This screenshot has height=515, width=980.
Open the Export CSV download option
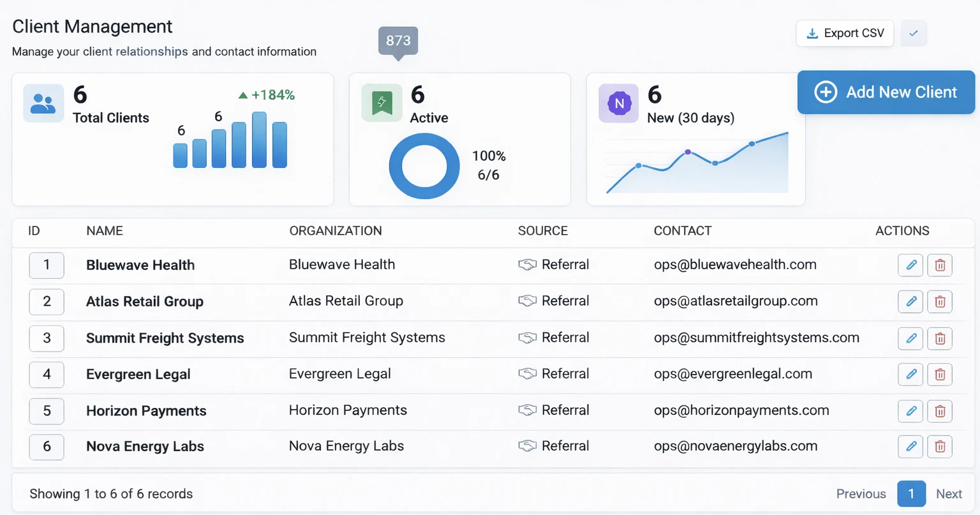[845, 33]
